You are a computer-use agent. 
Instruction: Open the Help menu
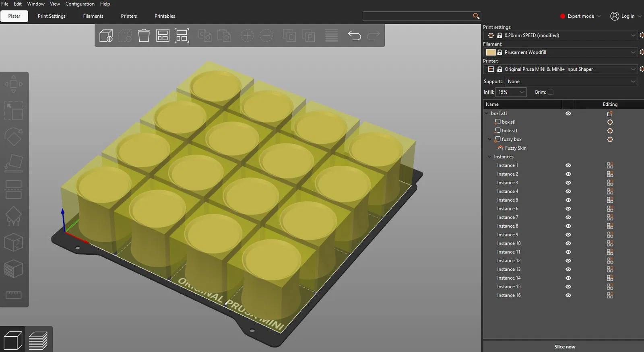[x=105, y=4]
